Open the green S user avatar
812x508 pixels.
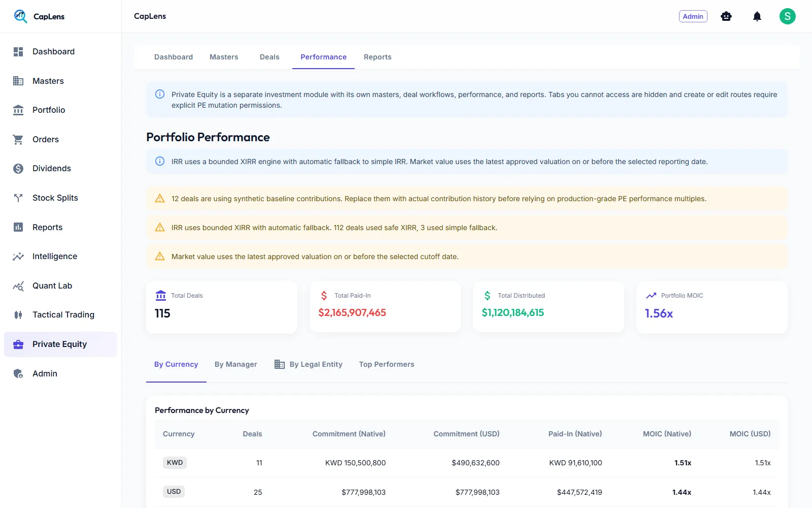[788, 16]
